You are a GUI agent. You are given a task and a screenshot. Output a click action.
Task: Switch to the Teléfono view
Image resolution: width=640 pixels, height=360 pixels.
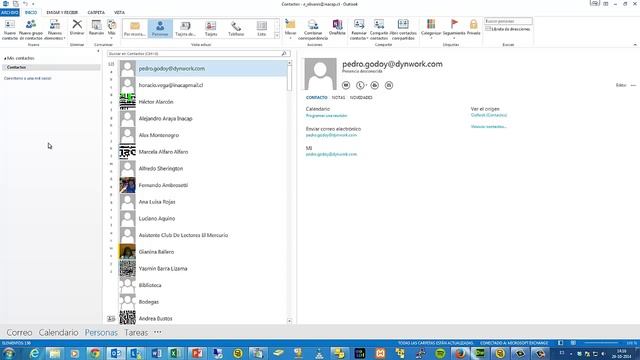[x=236, y=29]
